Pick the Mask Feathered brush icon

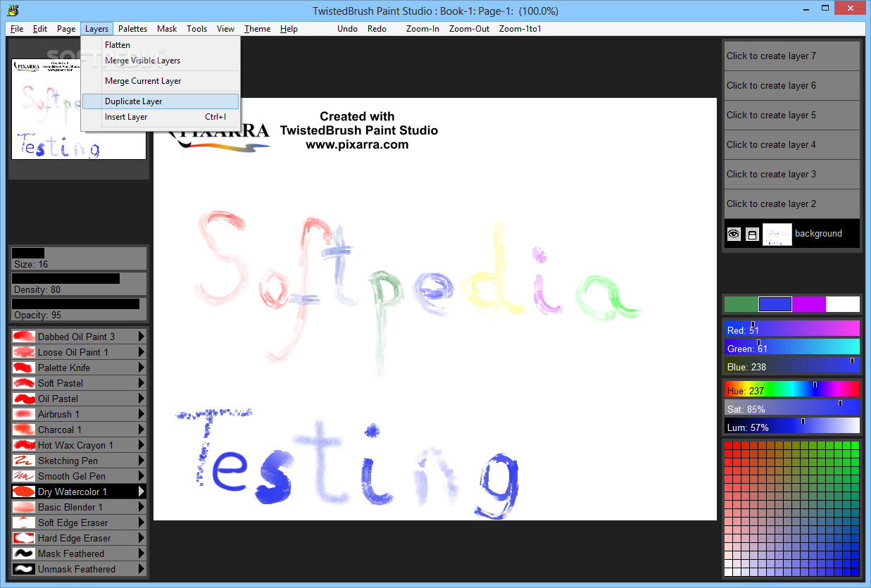[24, 553]
